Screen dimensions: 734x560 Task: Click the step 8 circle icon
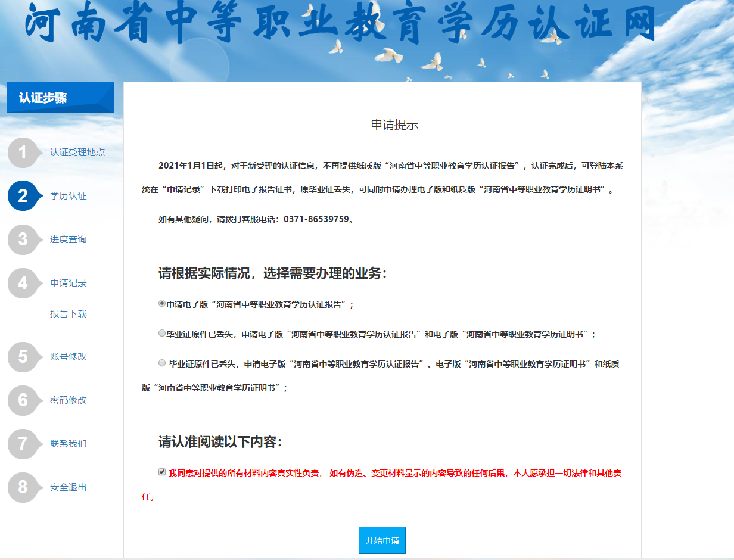23,487
